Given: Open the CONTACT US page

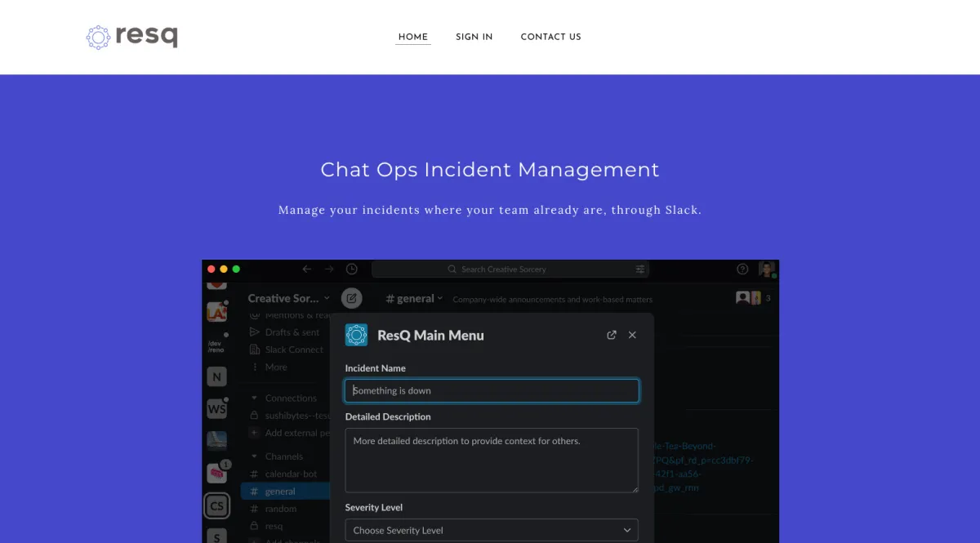Looking at the screenshot, I should [x=551, y=37].
